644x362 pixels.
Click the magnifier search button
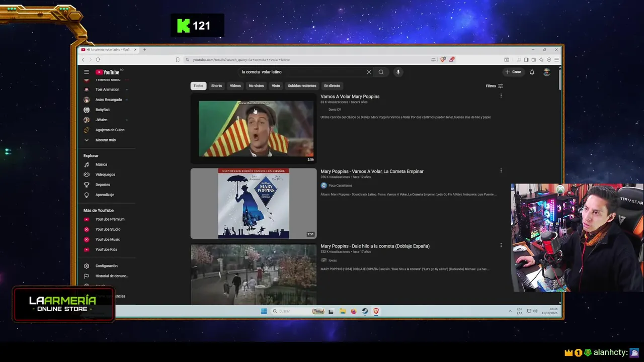coord(381,72)
